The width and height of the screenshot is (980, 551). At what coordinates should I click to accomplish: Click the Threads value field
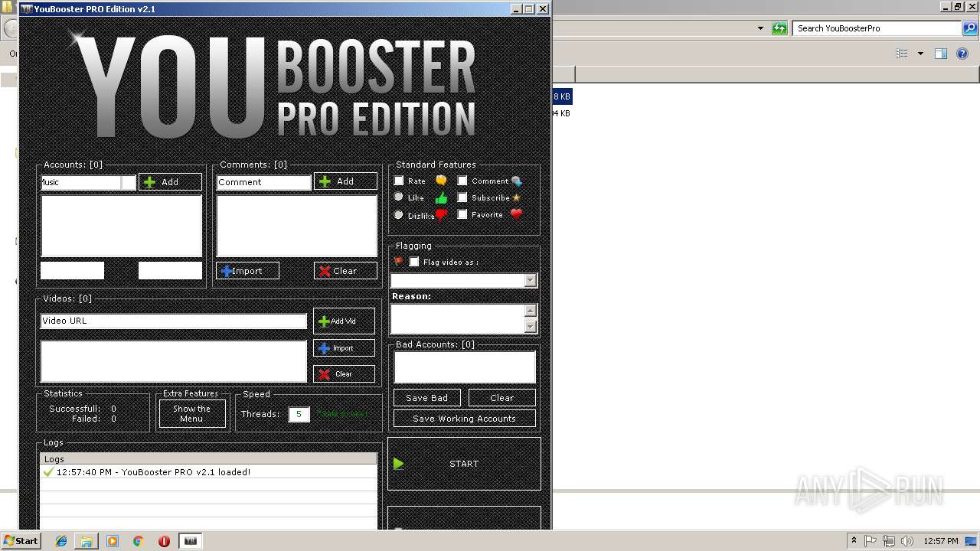(299, 414)
